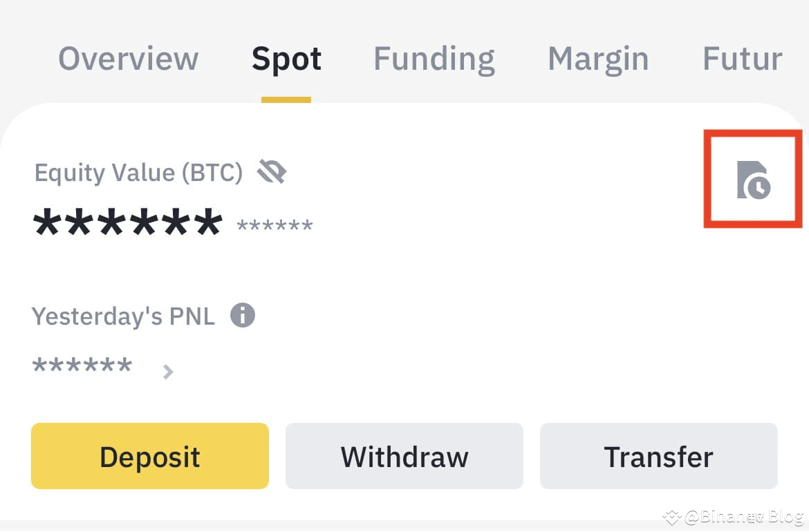Image resolution: width=809 pixels, height=532 pixels.
Task: Select the Spot tab
Action: (286, 59)
